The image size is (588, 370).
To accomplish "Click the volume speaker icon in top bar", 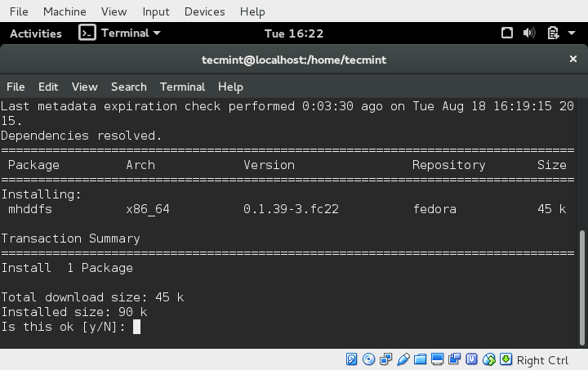I will point(528,33).
